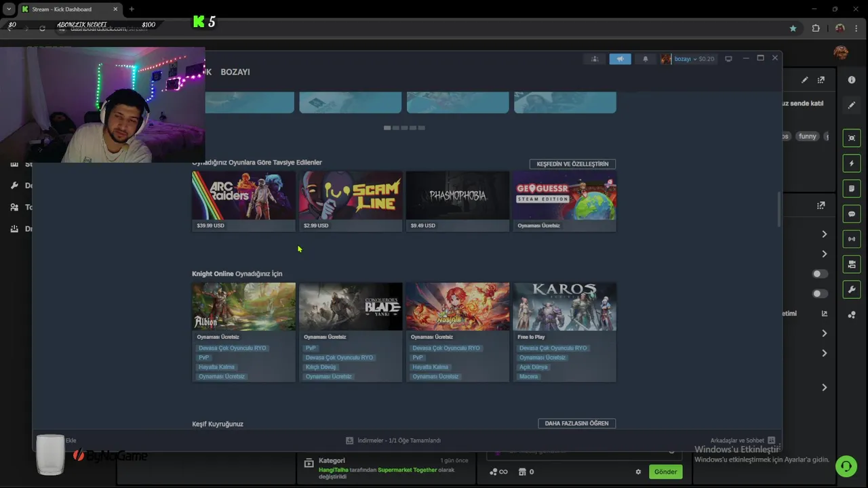Expand the first chevron row in Kick panel
The width and height of the screenshot is (868, 488).
tap(825, 234)
